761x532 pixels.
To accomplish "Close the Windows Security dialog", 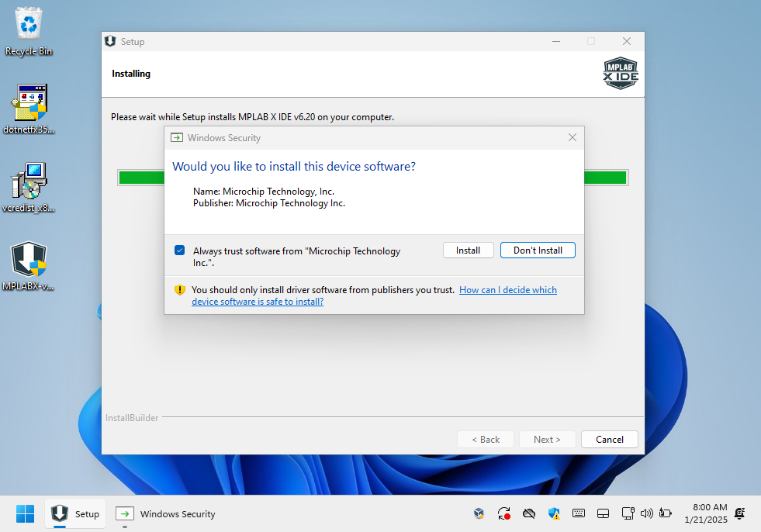I will 572,138.
